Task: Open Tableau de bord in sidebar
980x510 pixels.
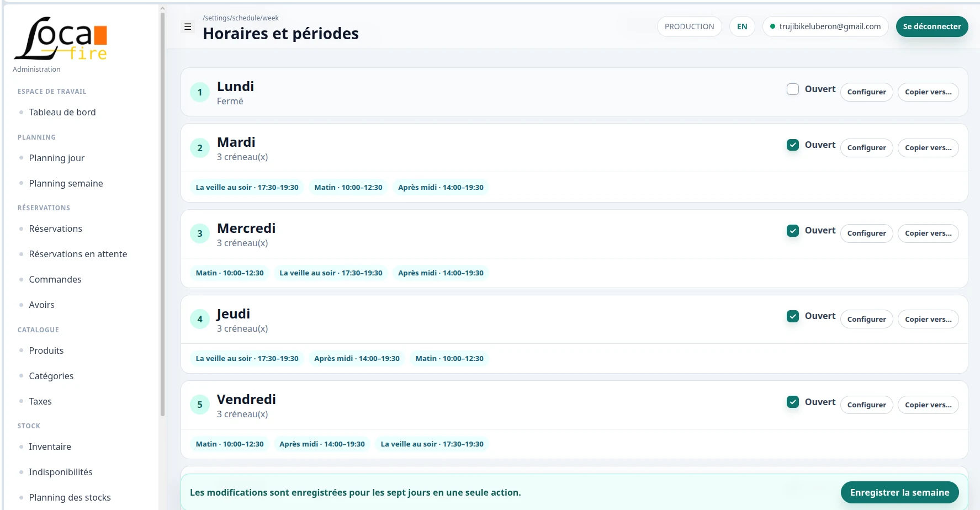Action: click(x=62, y=112)
